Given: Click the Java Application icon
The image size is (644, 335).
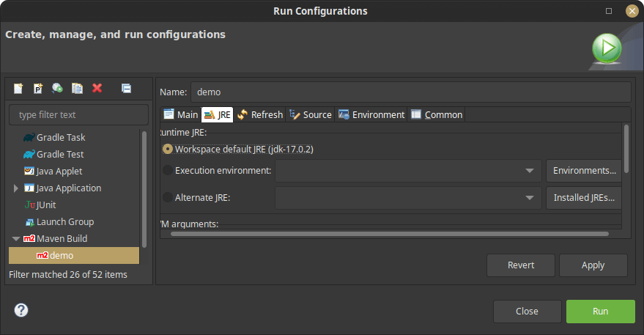Looking at the screenshot, I should click(x=29, y=188).
